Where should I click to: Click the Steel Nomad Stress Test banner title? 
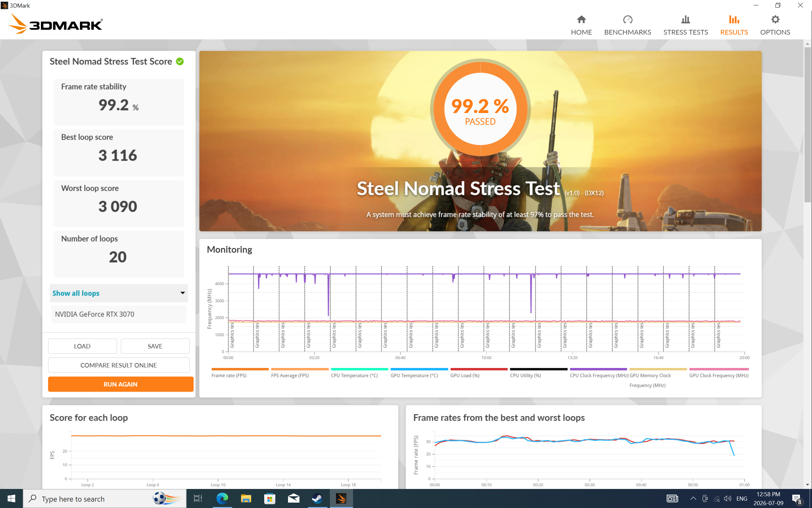click(458, 189)
